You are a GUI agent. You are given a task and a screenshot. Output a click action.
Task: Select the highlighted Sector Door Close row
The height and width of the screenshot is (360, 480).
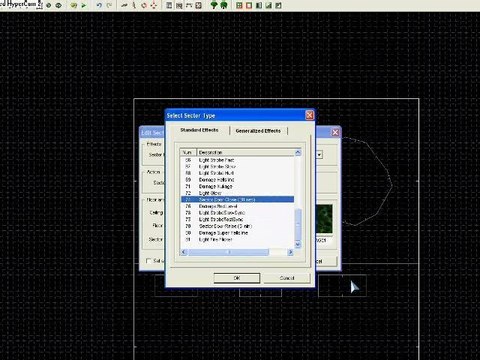pos(237,199)
